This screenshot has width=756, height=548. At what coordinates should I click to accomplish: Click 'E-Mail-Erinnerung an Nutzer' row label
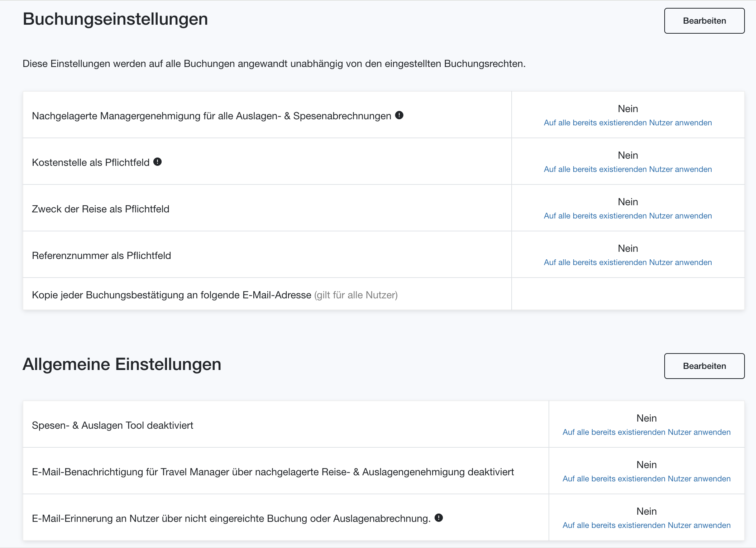pos(231,518)
